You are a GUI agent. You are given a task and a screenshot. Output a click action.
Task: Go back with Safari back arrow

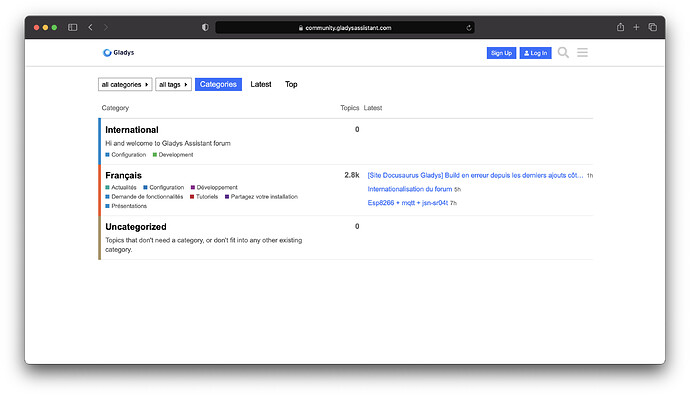(x=91, y=27)
